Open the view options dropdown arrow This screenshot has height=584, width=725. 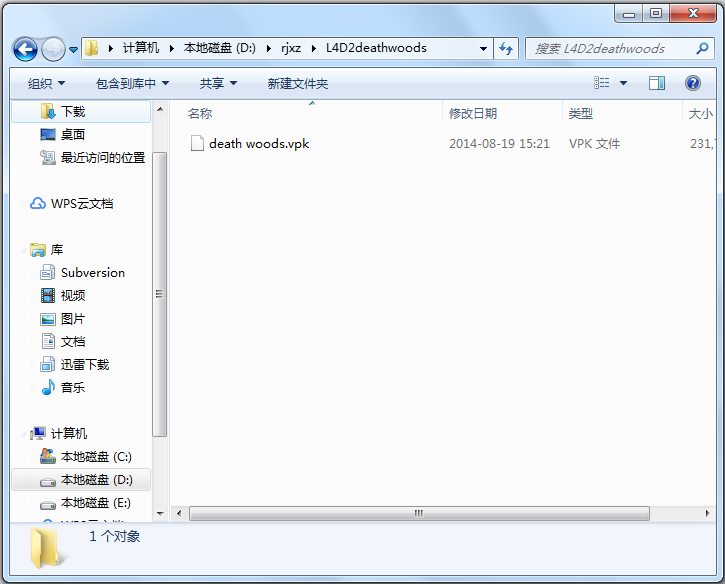pyautogui.click(x=624, y=83)
